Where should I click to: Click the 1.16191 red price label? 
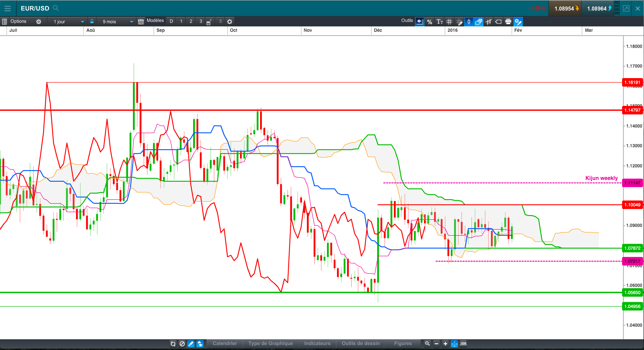coord(632,82)
